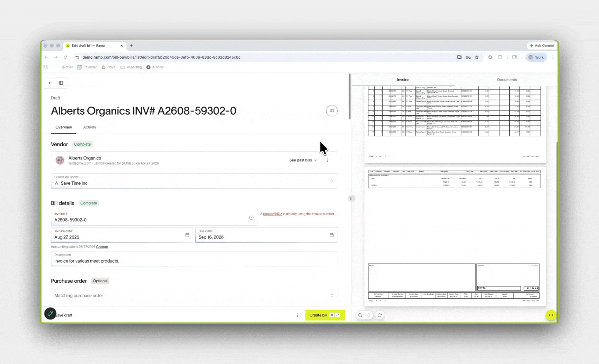
Task: Click the install app icon in address bar
Action: [459, 57]
